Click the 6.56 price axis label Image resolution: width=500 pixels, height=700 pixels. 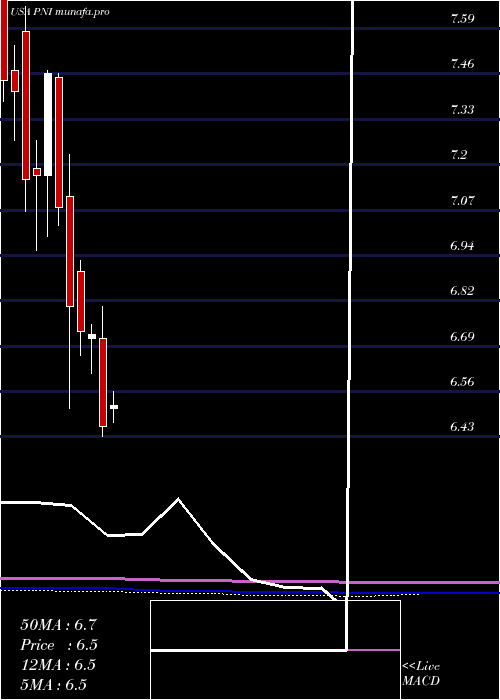pos(462,382)
